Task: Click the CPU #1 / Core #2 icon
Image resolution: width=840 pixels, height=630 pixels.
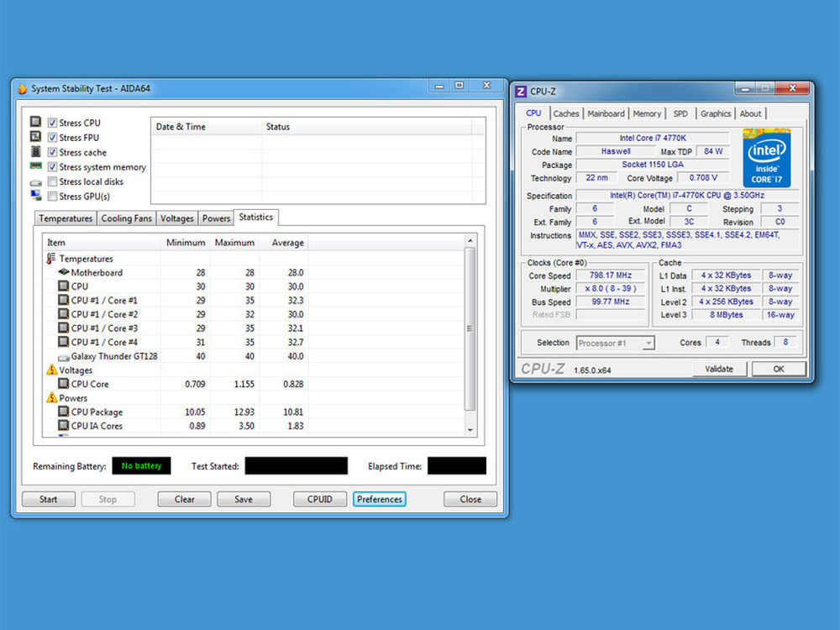Action: [63, 314]
